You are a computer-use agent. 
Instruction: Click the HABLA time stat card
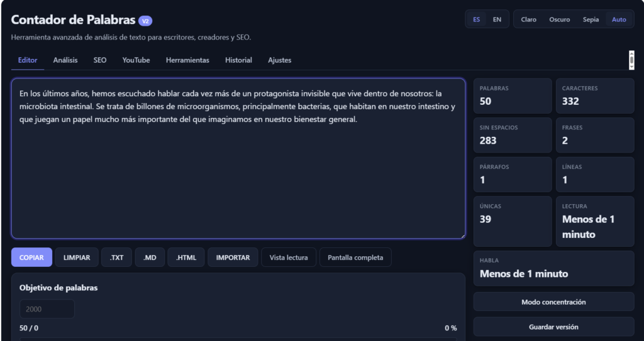point(553,268)
